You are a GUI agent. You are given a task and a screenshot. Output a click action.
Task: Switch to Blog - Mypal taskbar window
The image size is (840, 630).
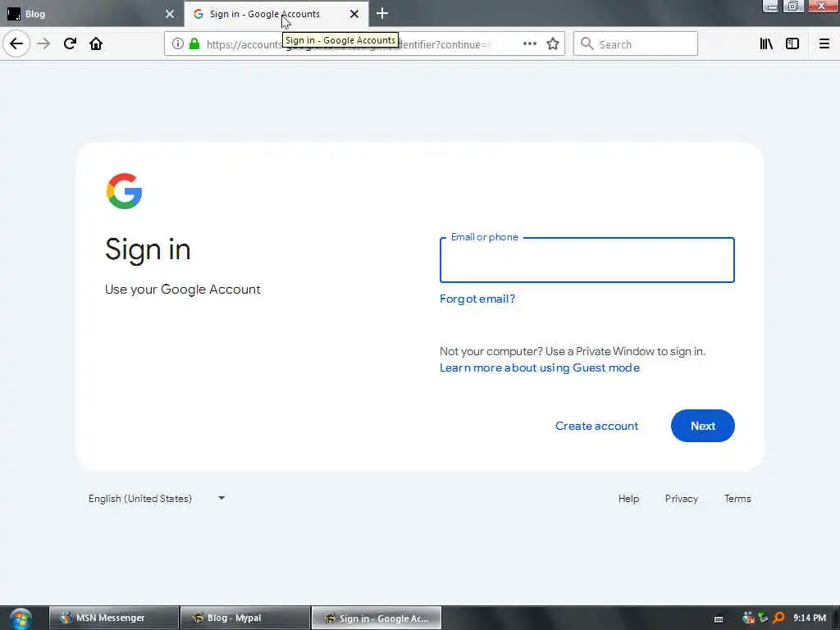click(244, 619)
